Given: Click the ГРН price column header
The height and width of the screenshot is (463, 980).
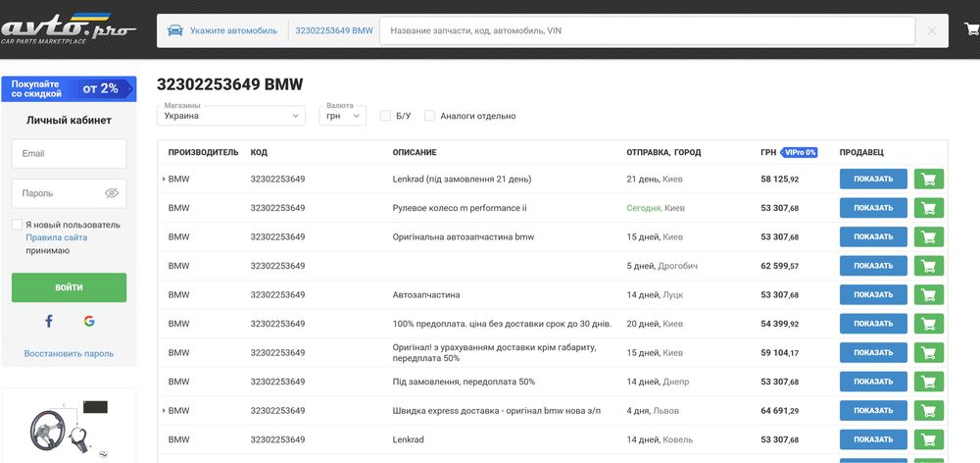Looking at the screenshot, I should coord(768,152).
